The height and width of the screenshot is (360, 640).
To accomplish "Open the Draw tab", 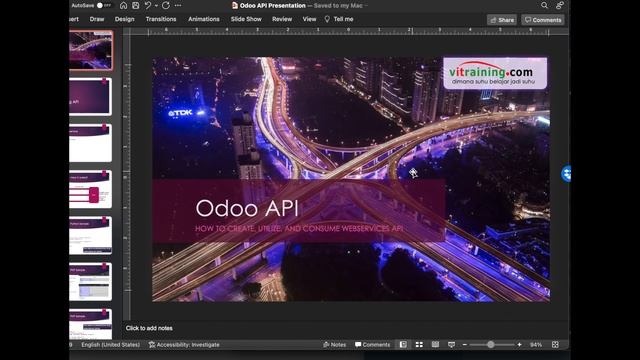I will point(97,19).
